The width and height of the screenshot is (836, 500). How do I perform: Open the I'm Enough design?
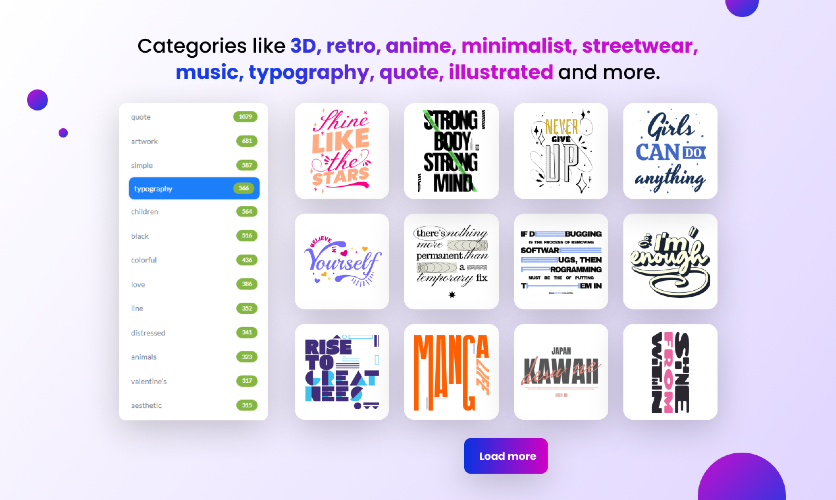point(670,261)
